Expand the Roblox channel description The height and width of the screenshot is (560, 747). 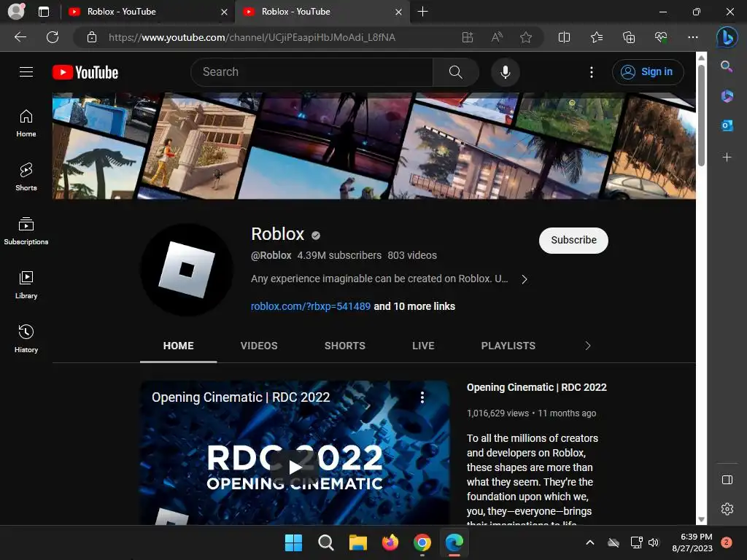(x=524, y=279)
